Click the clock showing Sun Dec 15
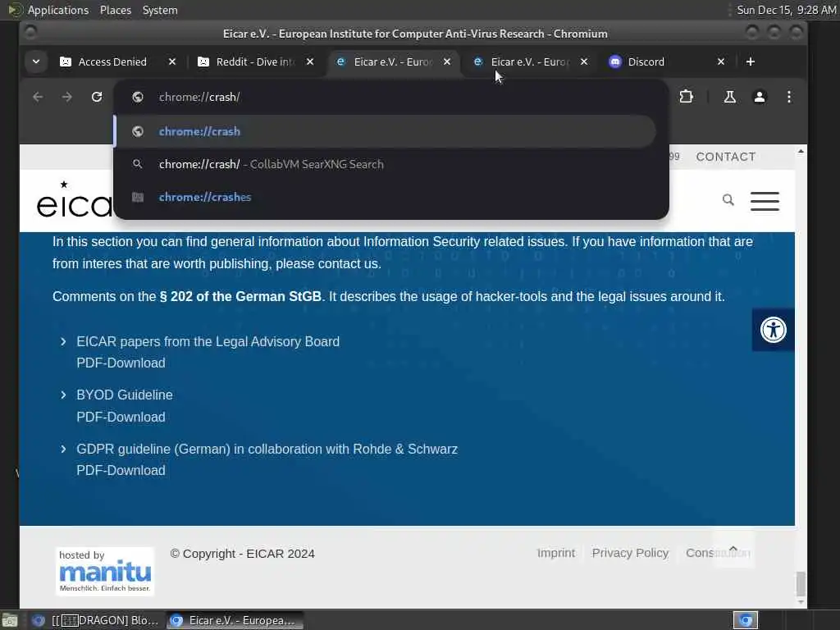Image resolution: width=840 pixels, height=630 pixels. point(786,10)
